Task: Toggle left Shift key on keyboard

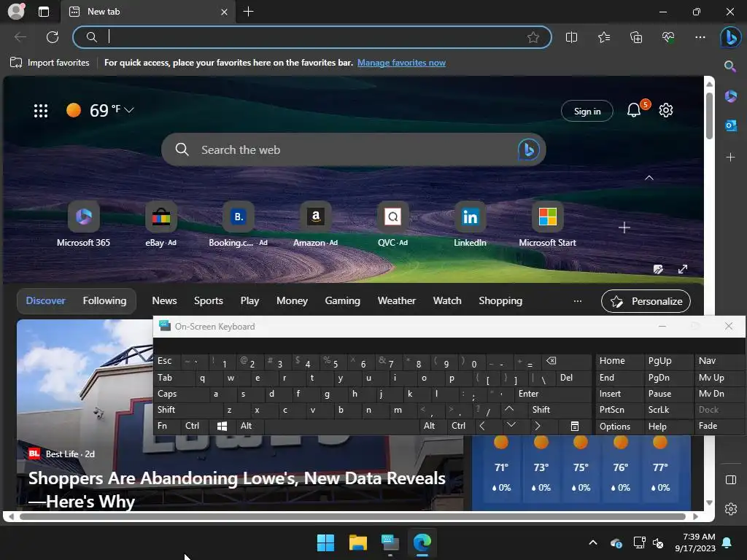Action: pyautogui.click(x=188, y=410)
